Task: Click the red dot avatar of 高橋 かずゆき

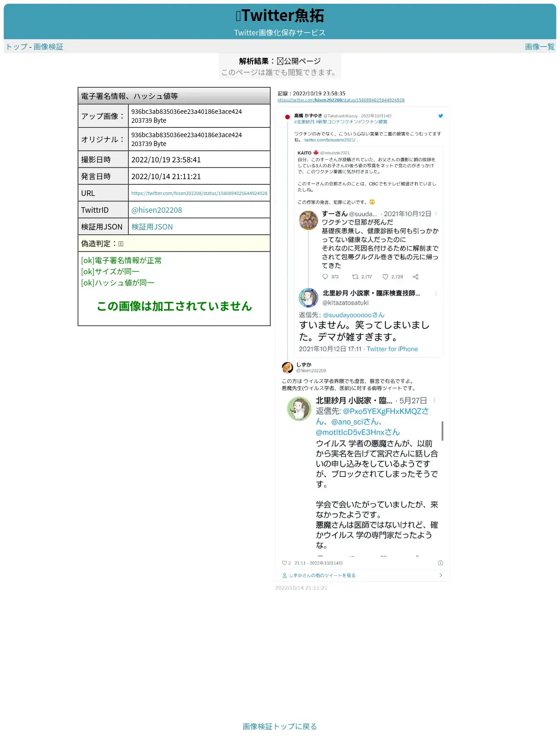Action: coord(287,117)
